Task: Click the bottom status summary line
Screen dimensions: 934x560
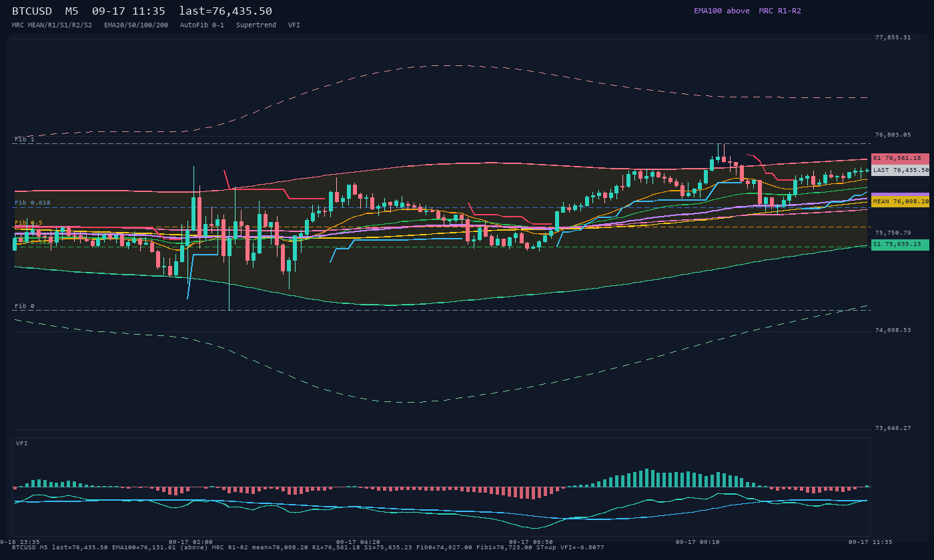Action: (x=308, y=547)
